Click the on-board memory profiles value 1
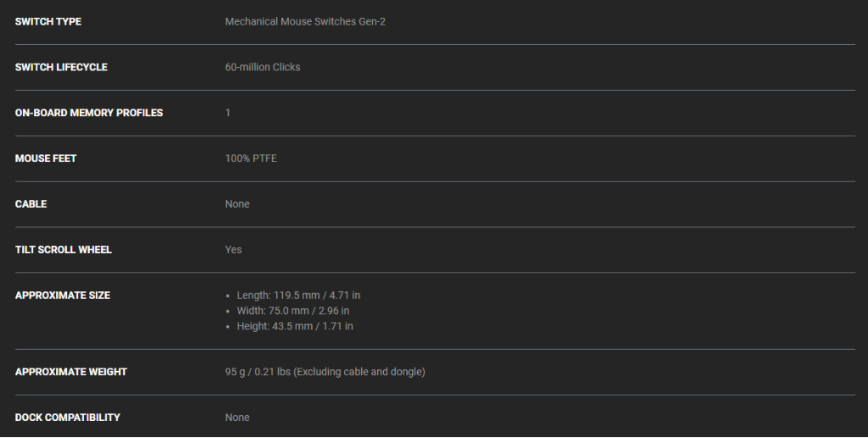Viewport: 868px width, 438px height. (228, 113)
